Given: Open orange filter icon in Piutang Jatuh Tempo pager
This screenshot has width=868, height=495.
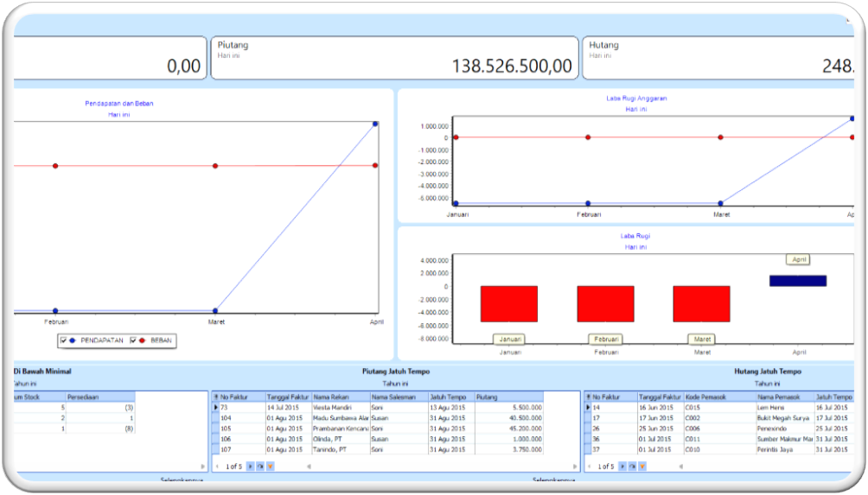Looking at the screenshot, I should [270, 466].
